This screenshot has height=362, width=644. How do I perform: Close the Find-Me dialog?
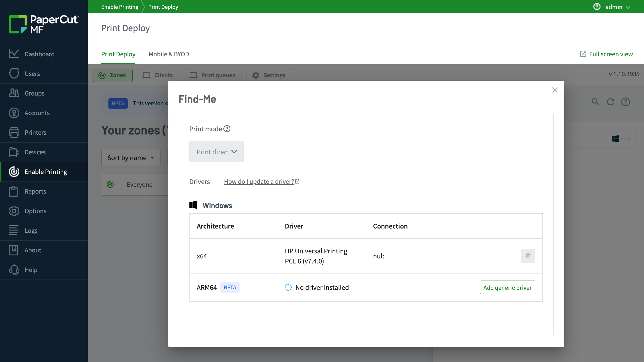pyautogui.click(x=555, y=90)
